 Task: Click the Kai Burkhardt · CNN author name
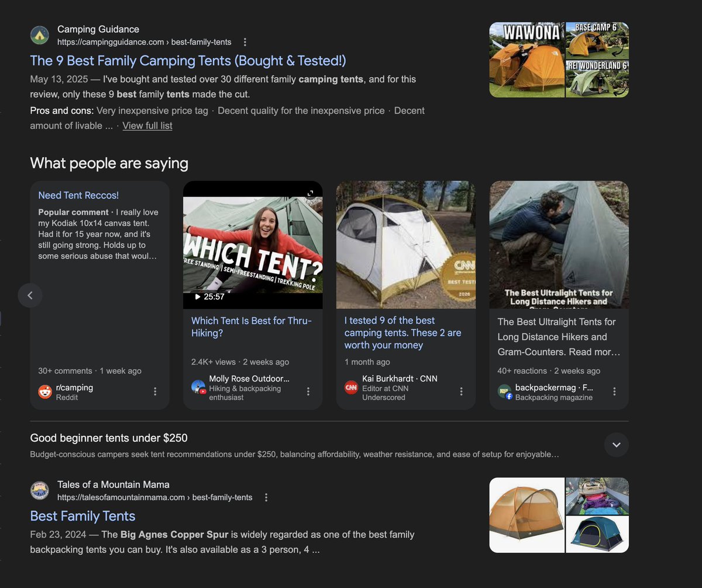click(400, 379)
